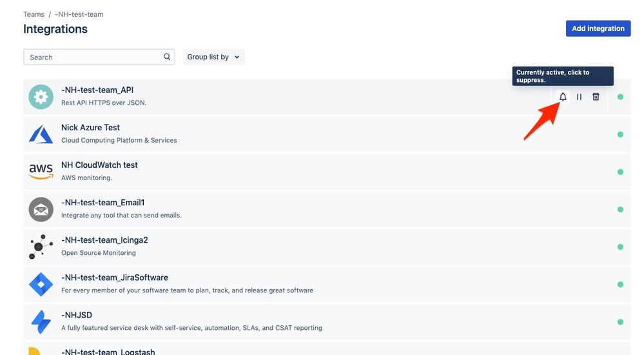
Task: Click the Jira Software diamond icon
Action: tap(41, 284)
